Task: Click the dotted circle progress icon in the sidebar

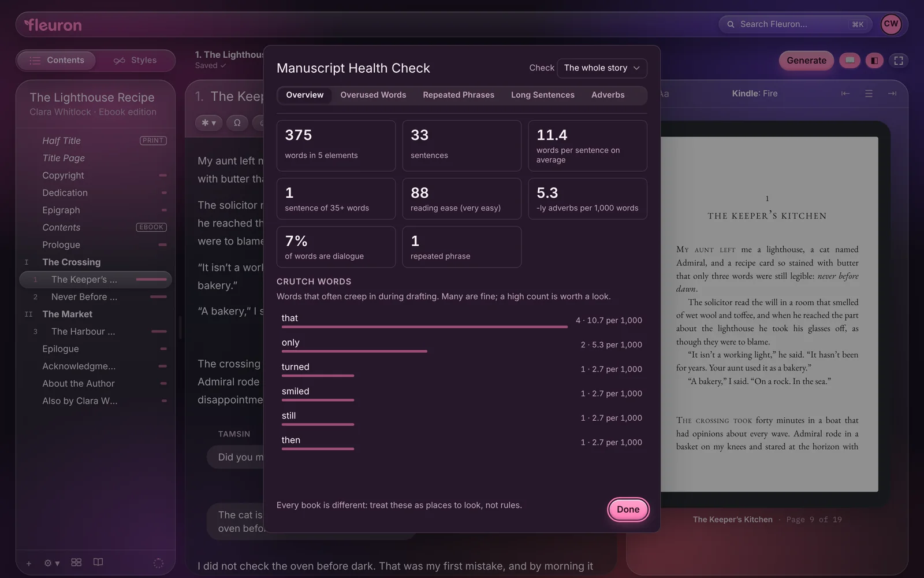Action: (158, 563)
